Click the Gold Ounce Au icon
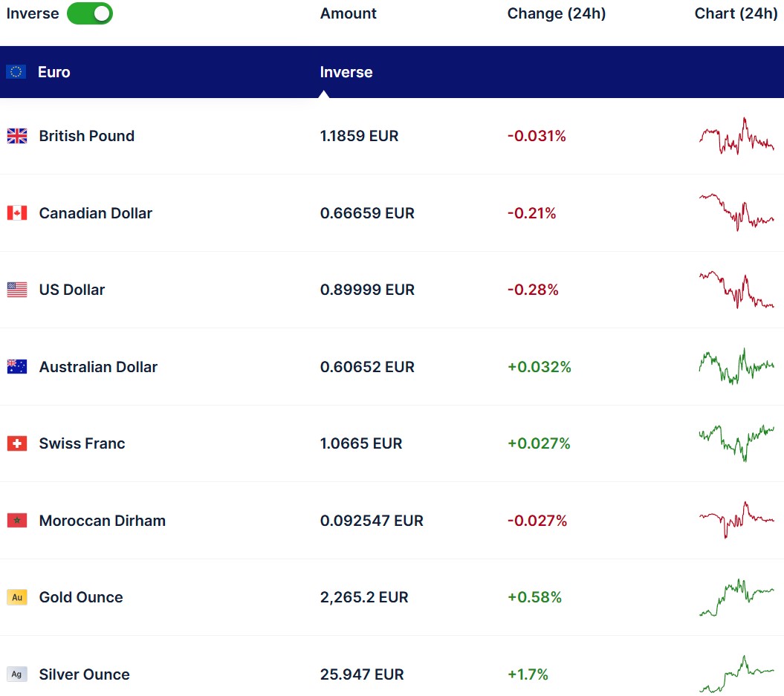Screen dimensions: 784x696 [17, 597]
